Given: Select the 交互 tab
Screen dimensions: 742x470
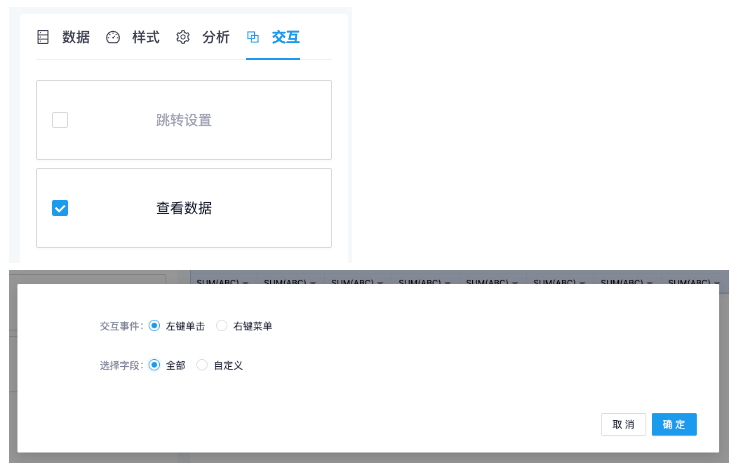Looking at the screenshot, I should (285, 37).
